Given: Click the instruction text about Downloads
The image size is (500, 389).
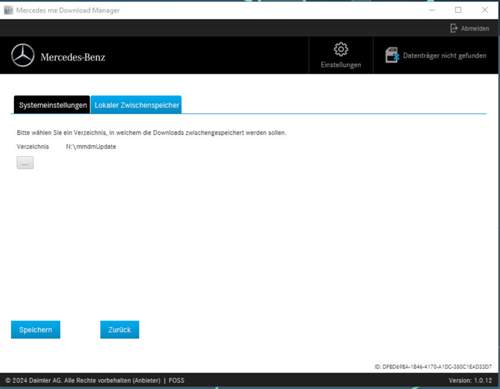Looking at the screenshot, I should click(x=151, y=133).
